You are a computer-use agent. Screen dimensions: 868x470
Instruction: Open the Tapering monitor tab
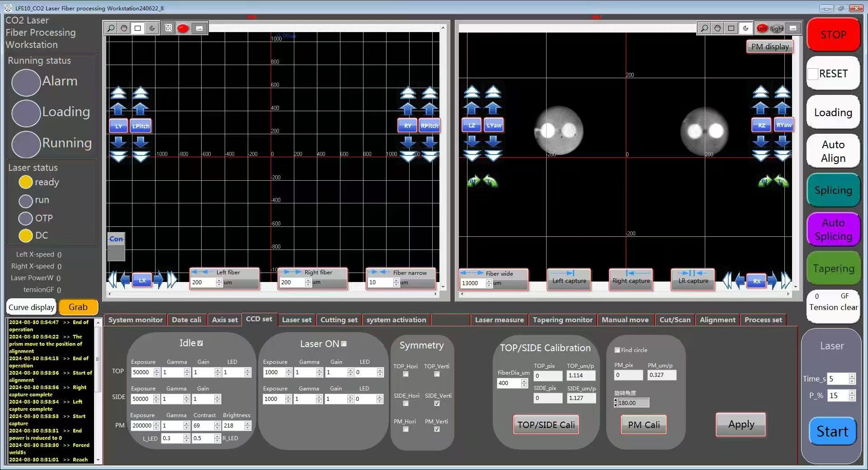point(562,320)
